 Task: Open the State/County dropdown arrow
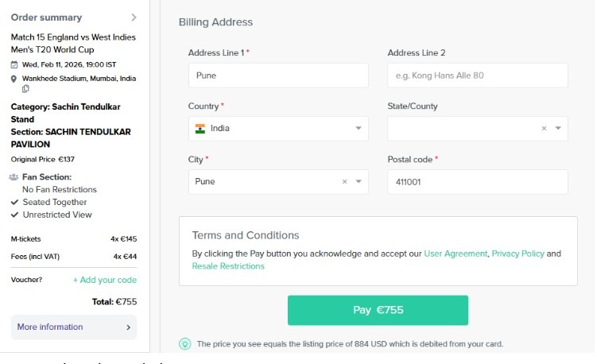click(558, 128)
